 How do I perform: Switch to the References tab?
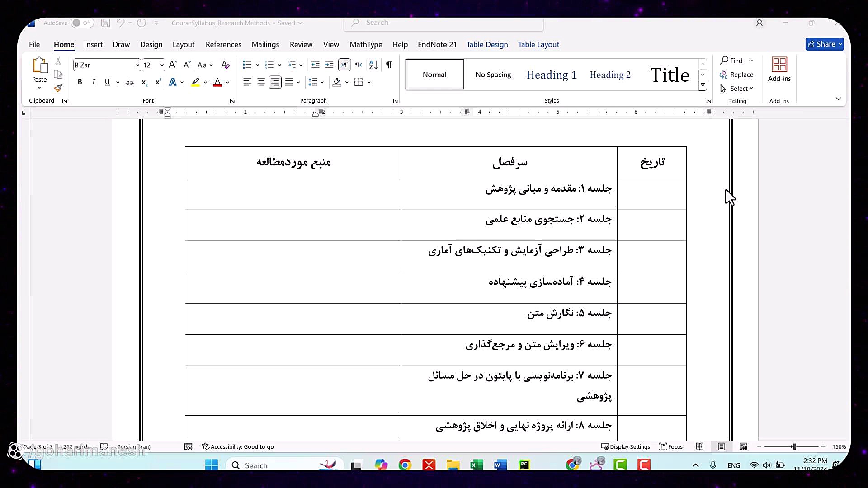[x=223, y=44]
